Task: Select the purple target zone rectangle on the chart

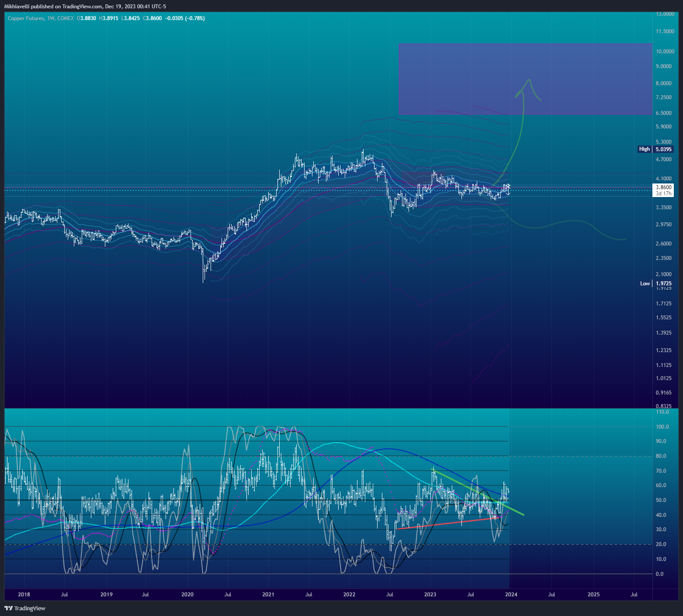Action: point(526,79)
